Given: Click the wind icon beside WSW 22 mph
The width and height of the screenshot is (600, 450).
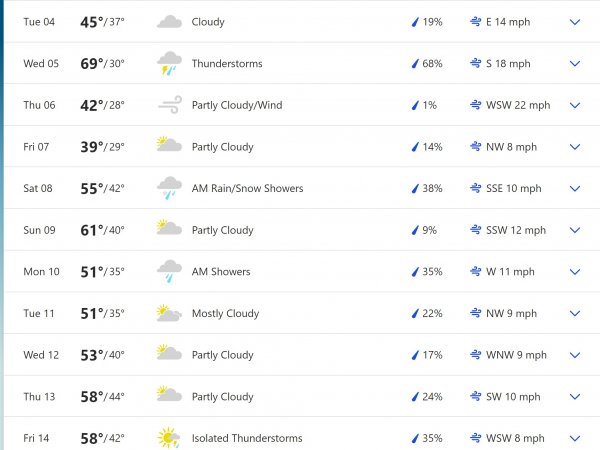Looking at the screenshot, I should click(475, 105).
